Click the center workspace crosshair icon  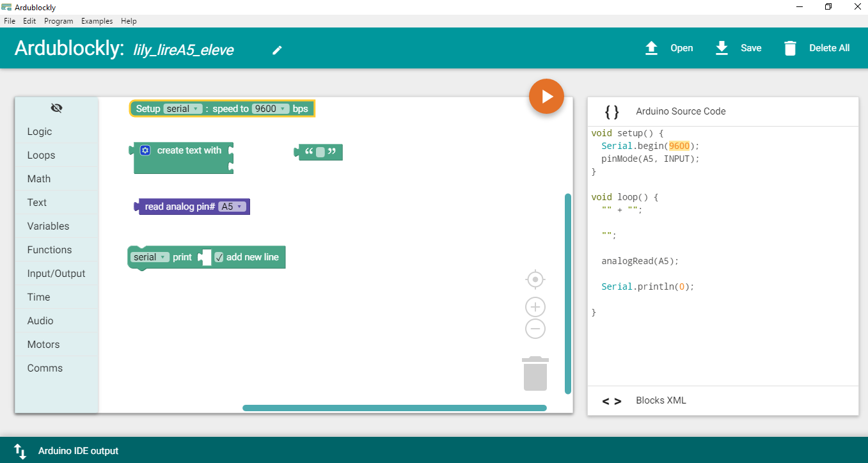click(535, 279)
